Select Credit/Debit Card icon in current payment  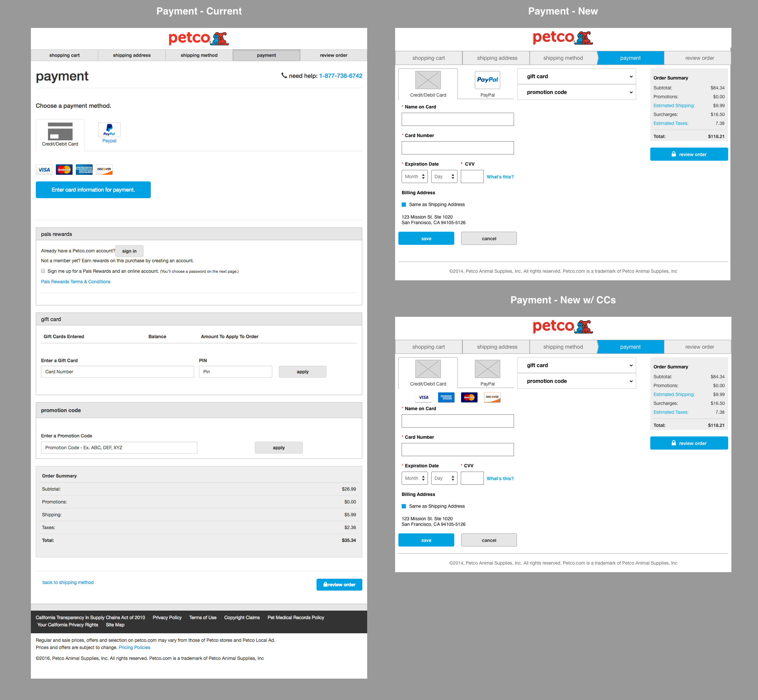pos(60,131)
